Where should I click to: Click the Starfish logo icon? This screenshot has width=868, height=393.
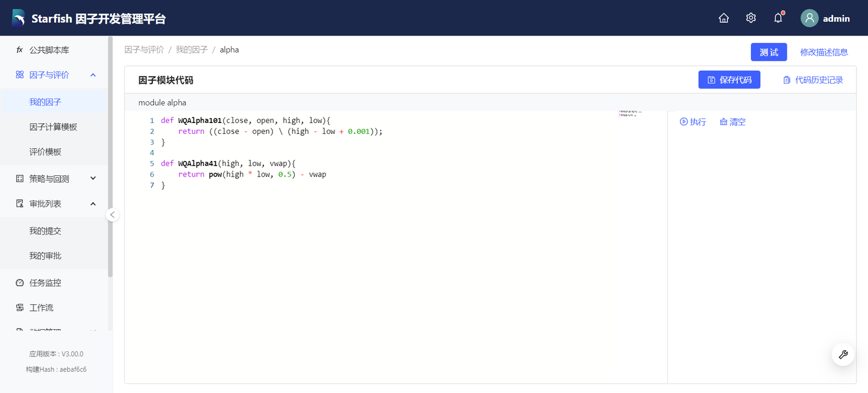point(19,18)
